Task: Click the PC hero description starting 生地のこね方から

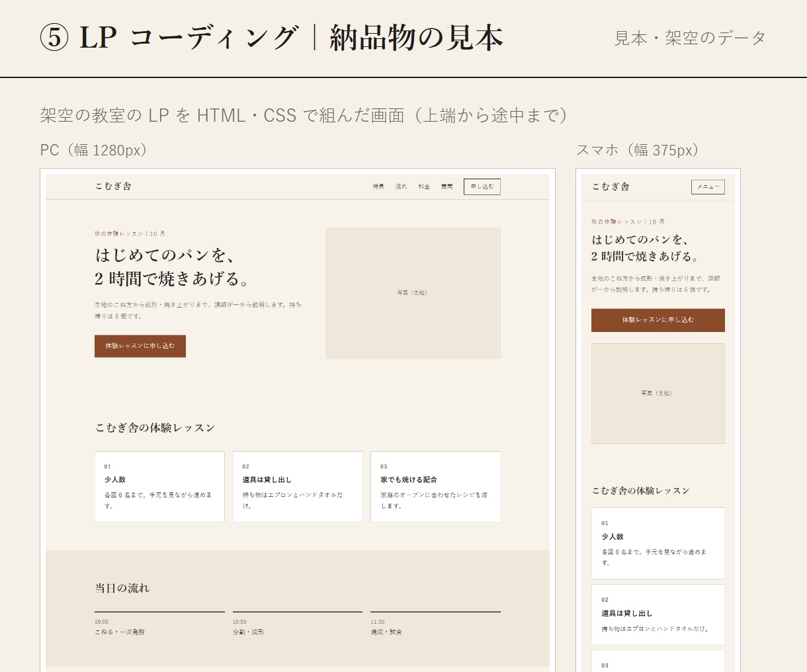Action: click(198, 310)
